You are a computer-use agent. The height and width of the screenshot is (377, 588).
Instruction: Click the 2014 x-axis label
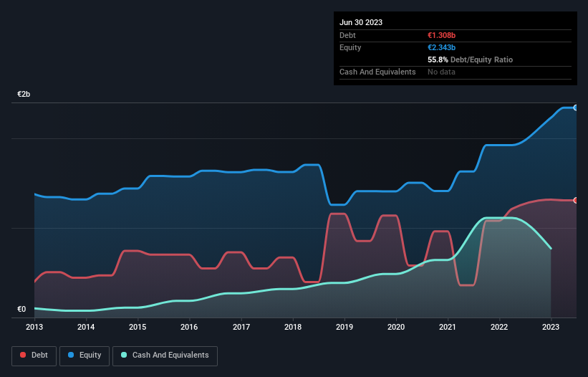pos(86,327)
